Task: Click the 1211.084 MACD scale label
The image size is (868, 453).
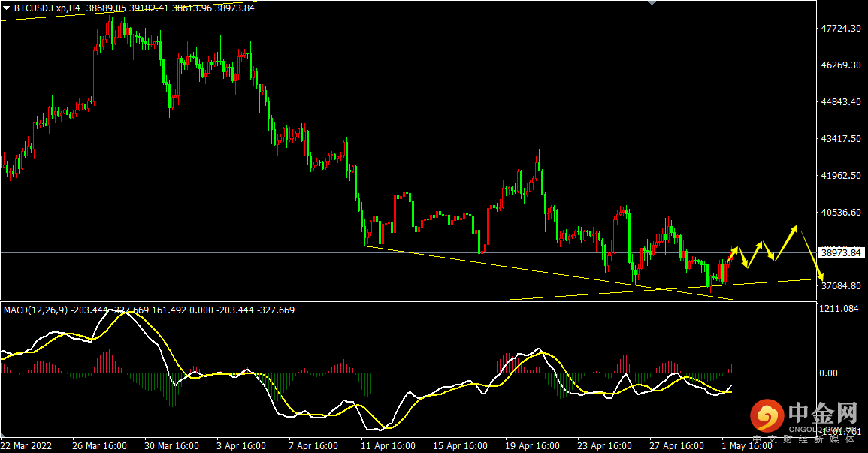Action: [839, 309]
